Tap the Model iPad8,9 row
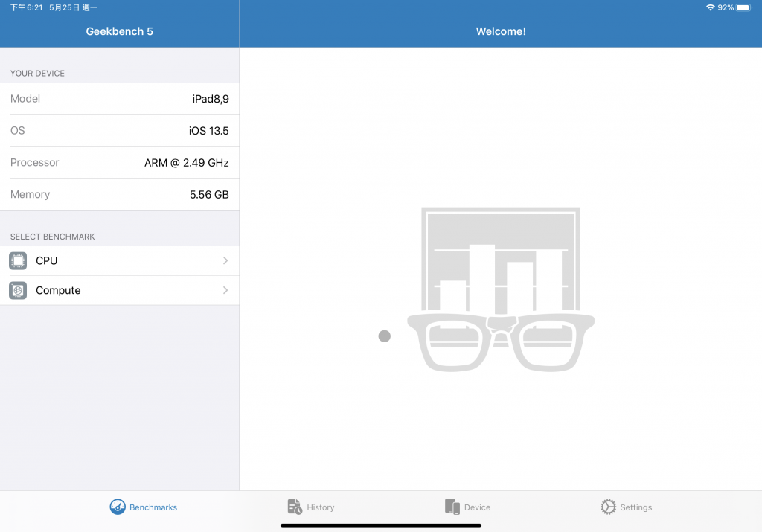Screen dimensions: 762x532 tap(120, 99)
